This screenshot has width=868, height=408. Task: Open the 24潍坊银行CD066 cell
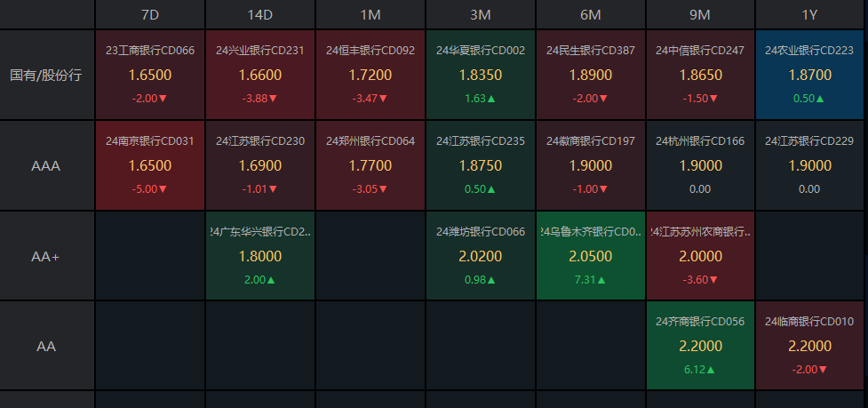click(481, 256)
